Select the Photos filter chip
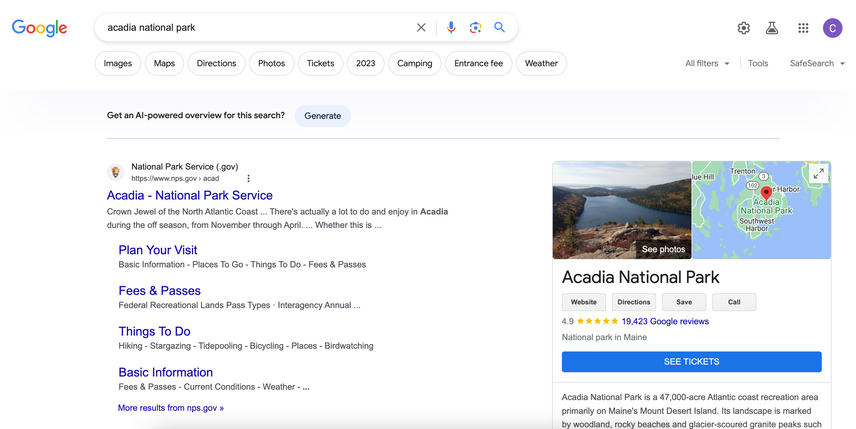 [271, 63]
